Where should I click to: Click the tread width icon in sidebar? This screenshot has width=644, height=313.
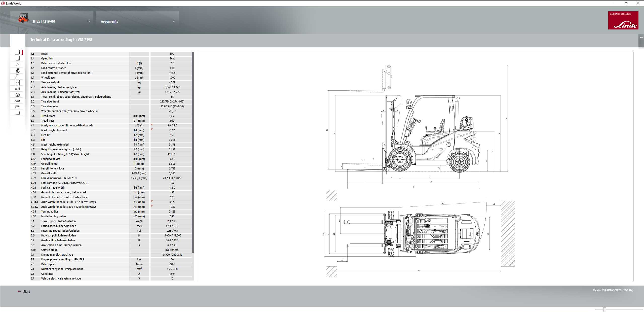point(18,107)
